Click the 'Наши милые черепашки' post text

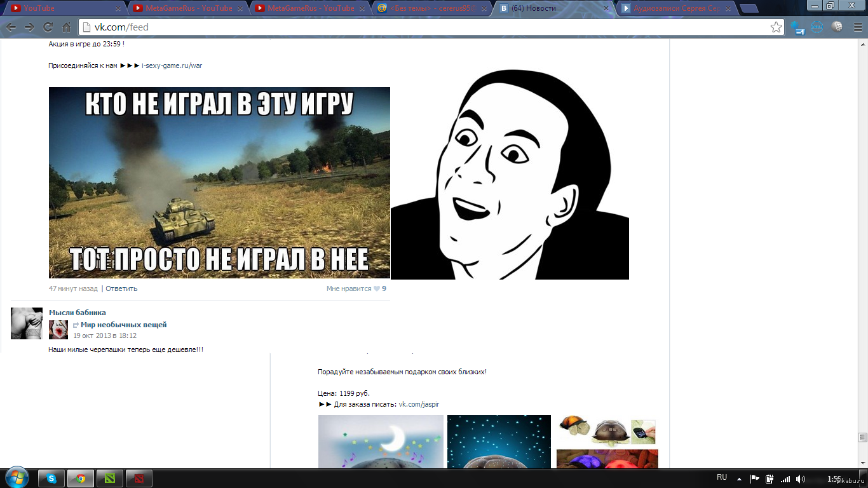[126, 349]
